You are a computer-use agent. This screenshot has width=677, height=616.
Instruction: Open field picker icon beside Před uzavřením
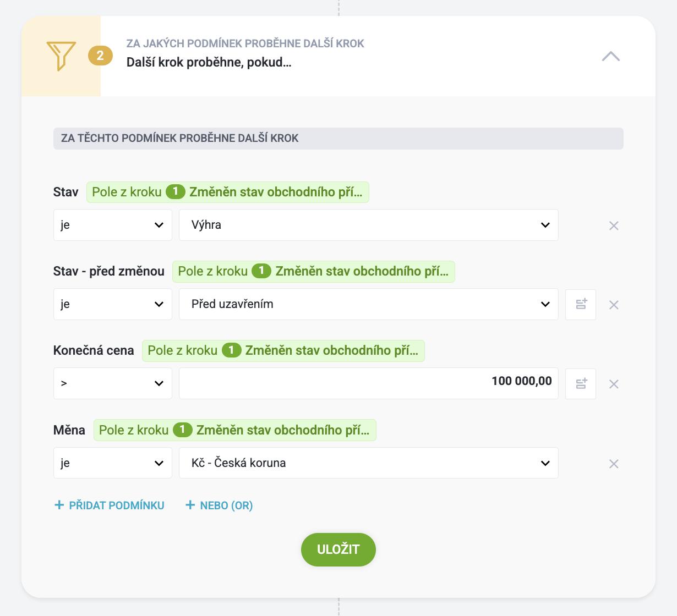581,304
